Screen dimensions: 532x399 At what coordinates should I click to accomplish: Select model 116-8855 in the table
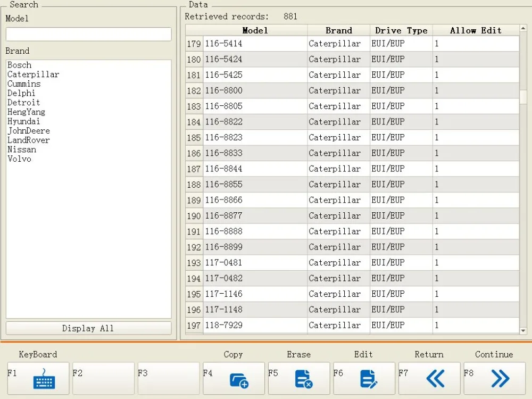pos(255,185)
